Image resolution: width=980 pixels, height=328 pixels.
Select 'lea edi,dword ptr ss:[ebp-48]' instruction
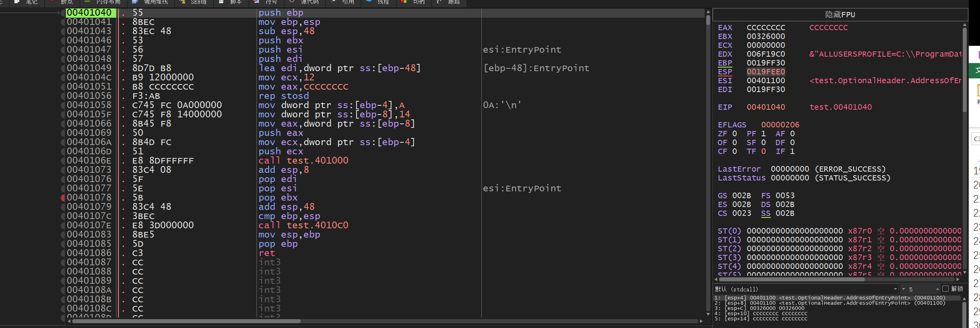point(339,68)
